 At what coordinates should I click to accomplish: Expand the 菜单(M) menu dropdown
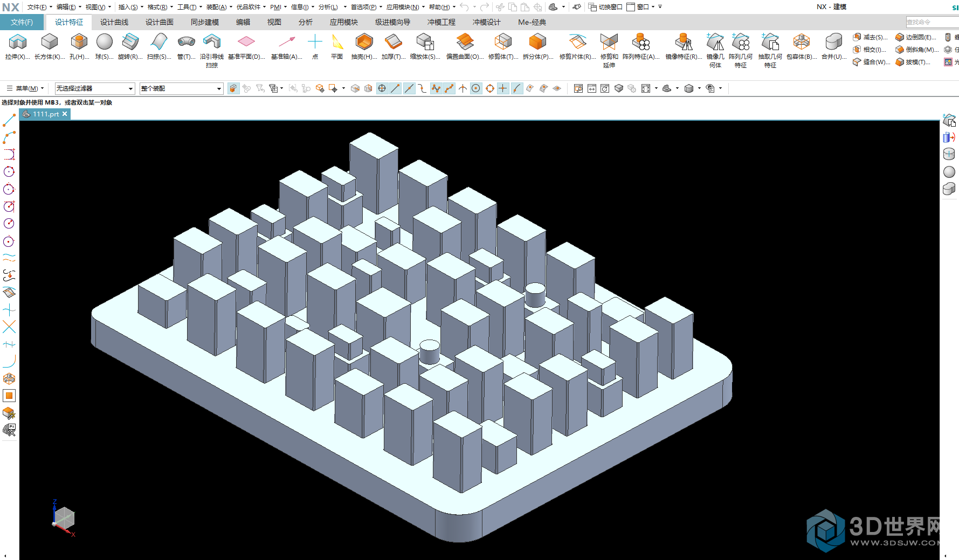[x=26, y=88]
